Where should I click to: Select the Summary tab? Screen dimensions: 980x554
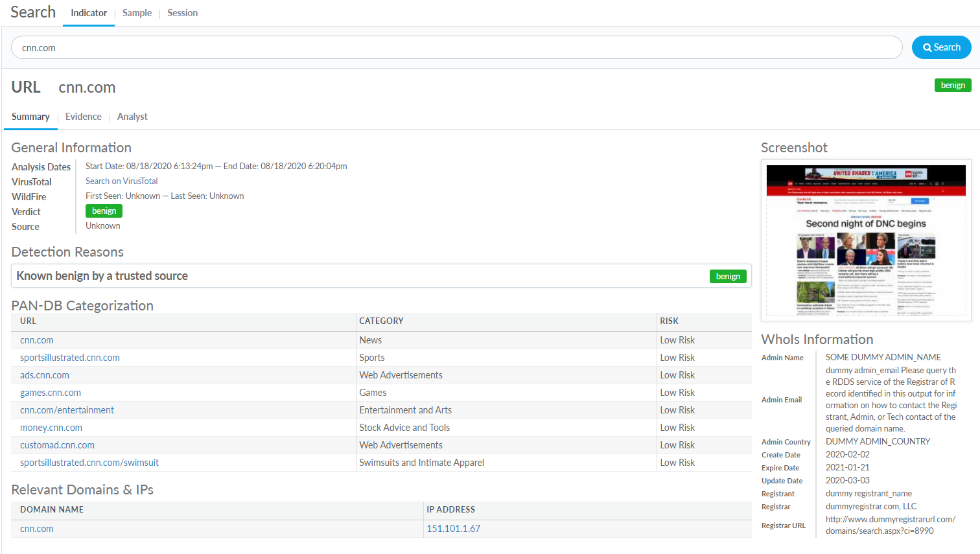(x=30, y=117)
